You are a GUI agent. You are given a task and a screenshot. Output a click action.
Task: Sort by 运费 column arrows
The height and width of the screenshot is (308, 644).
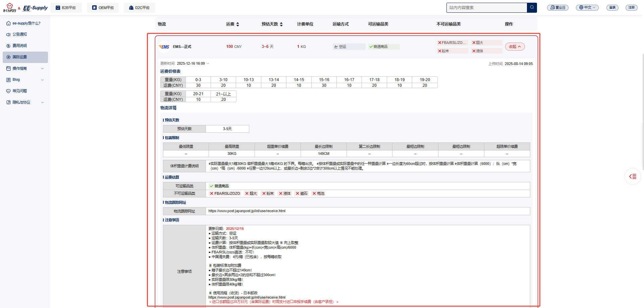238,24
